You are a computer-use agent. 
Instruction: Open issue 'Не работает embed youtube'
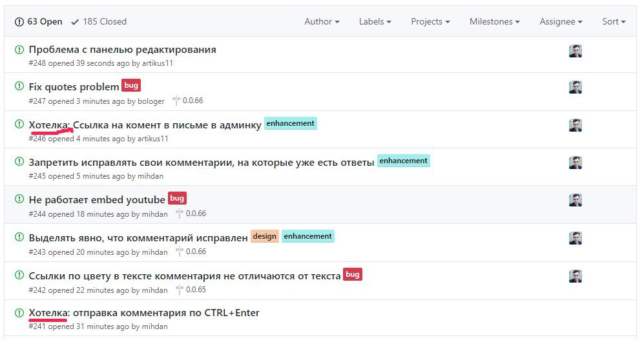coord(97,200)
